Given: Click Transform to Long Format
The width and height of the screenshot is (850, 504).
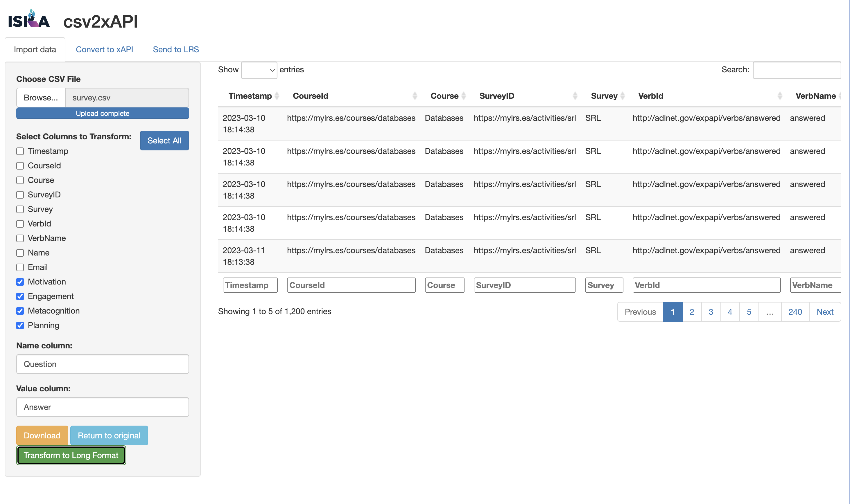Looking at the screenshot, I should click(x=71, y=455).
